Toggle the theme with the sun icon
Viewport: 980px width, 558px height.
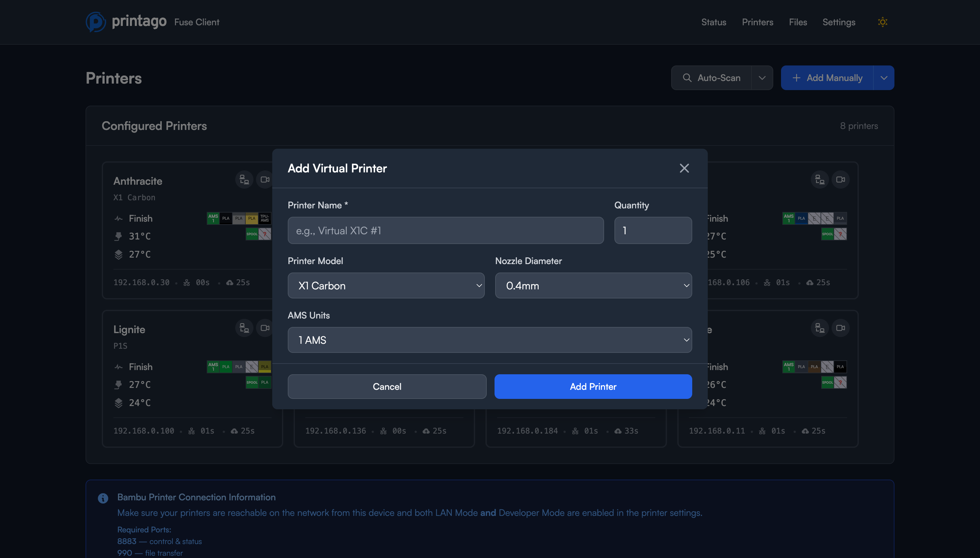click(x=883, y=22)
